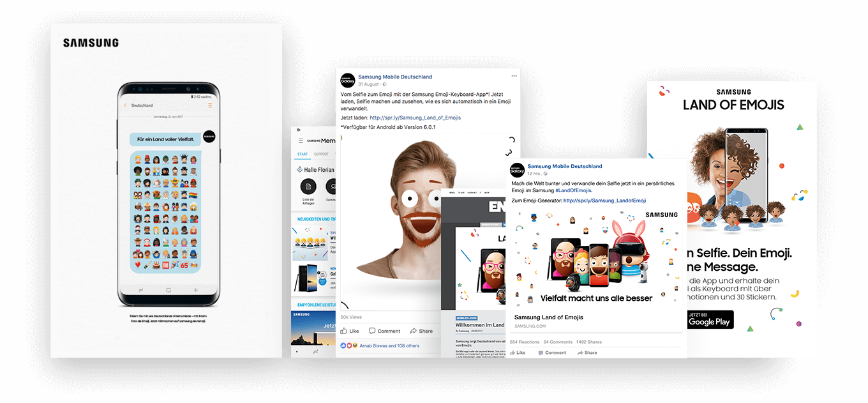Viewport: 868px width, 403px height.
Task: Click the #LandOfEmojis hashtag
Action: 573,190
